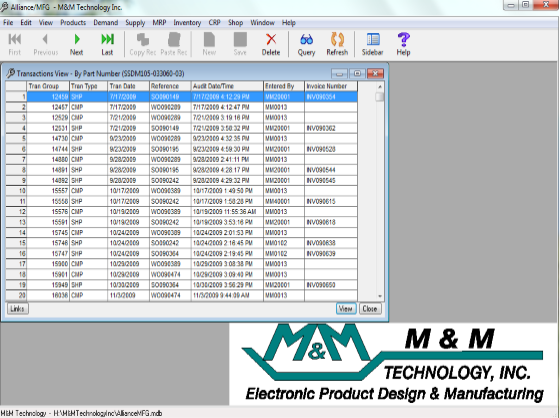This screenshot has height=418, width=560.
Task: Toggle the Sidebar panel
Action: (372, 44)
